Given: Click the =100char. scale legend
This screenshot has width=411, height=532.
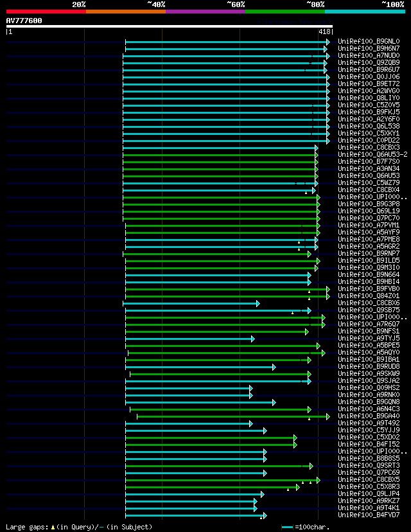Looking at the screenshot, I should [x=306, y=528].
